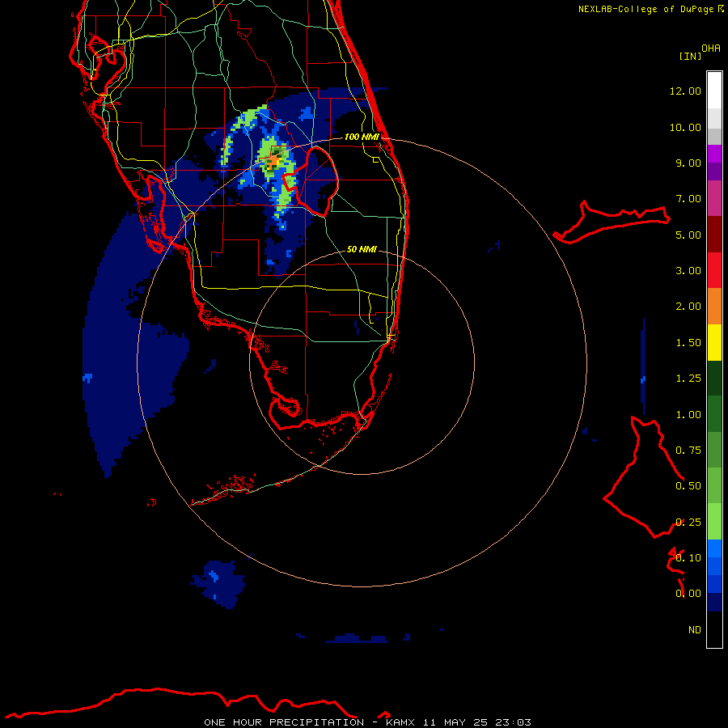Image resolution: width=728 pixels, height=728 pixels.
Task: Select the dark red swatch beside 5.00
Action: click(x=714, y=235)
